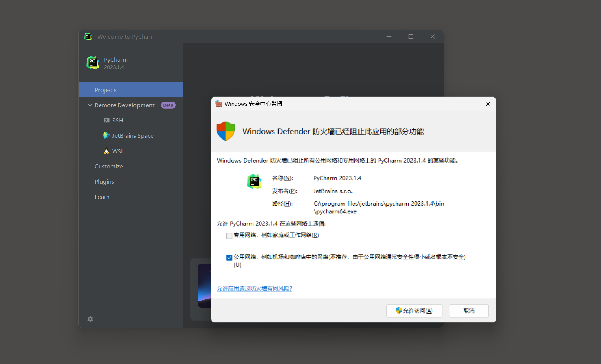Maximize the Welcome to PyCharm window
601x364 pixels.
point(411,36)
